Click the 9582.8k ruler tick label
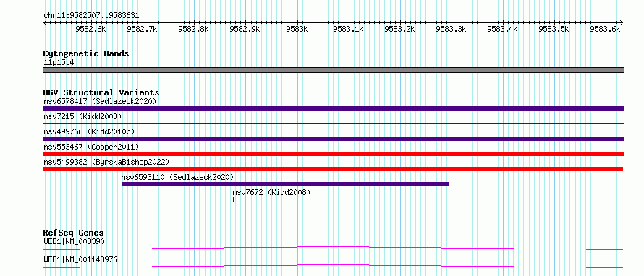644x276 pixels. [194, 29]
